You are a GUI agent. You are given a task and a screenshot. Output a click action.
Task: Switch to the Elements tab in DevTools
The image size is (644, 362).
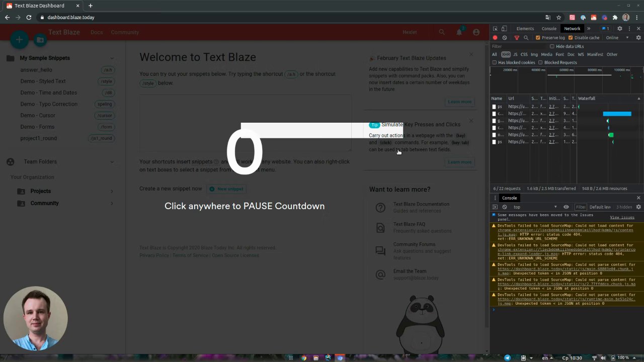525,29
